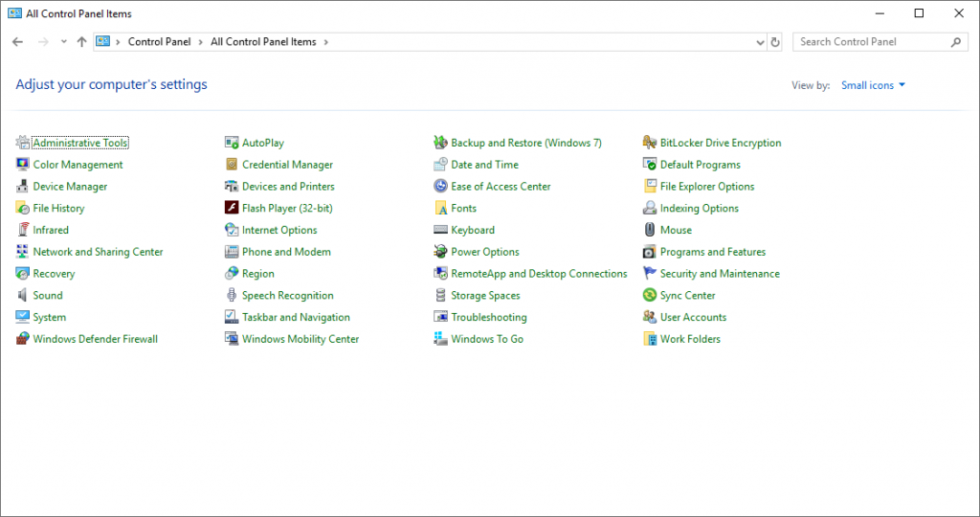The width and height of the screenshot is (980, 517).
Task: Click the Date and Time icon
Action: click(x=440, y=165)
